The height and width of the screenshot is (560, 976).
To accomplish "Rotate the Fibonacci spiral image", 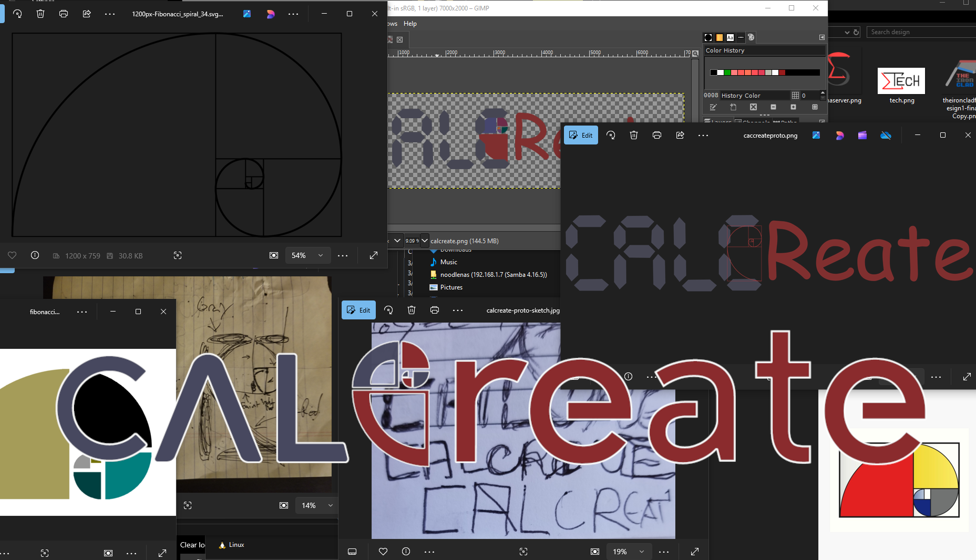I will [17, 14].
